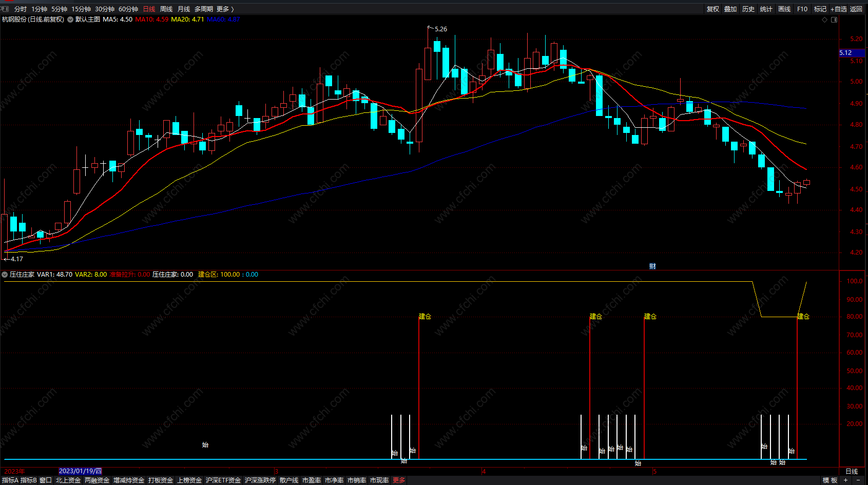Choose the 市销率 indicator
The height and width of the screenshot is (485, 868).
pos(357,480)
